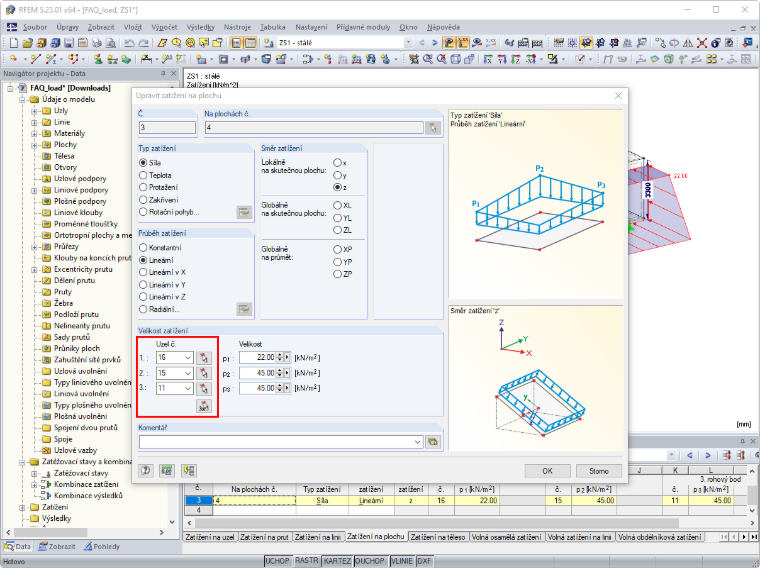760x568 pixels.
Task: Go to previous load case arrow in toolbar
Action: click(421, 43)
